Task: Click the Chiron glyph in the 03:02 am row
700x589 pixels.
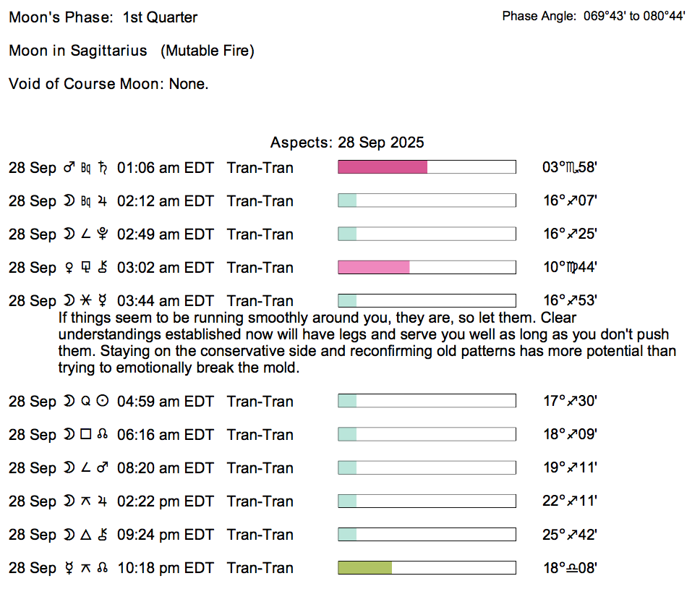Action: (103, 268)
